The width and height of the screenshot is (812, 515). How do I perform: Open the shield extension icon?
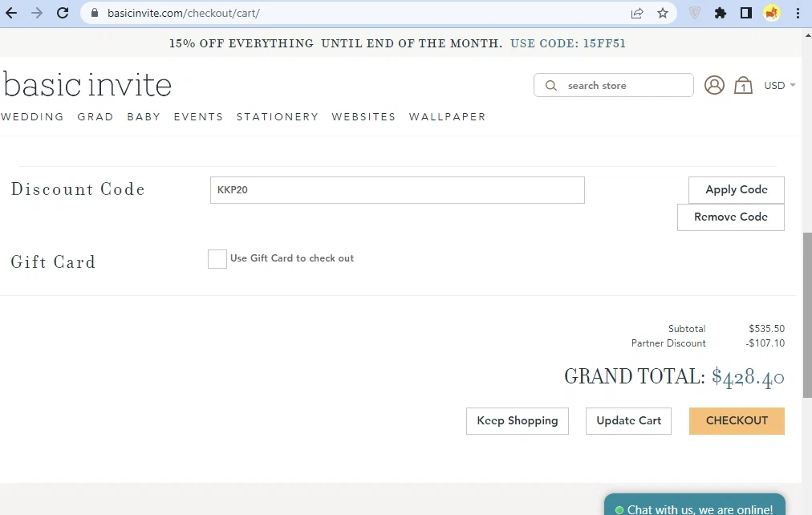(x=694, y=14)
